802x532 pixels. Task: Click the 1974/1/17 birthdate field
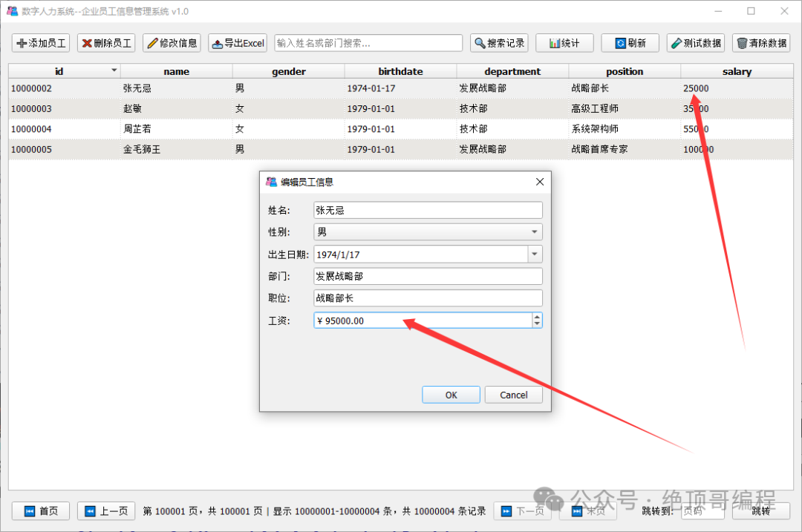(x=420, y=254)
